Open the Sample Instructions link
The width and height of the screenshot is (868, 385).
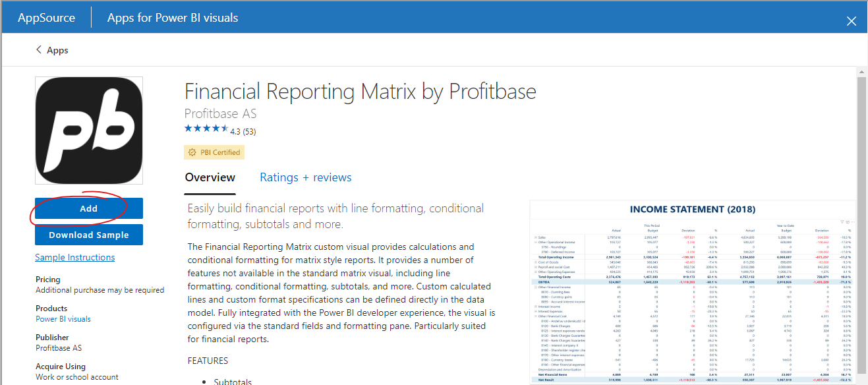coord(74,257)
